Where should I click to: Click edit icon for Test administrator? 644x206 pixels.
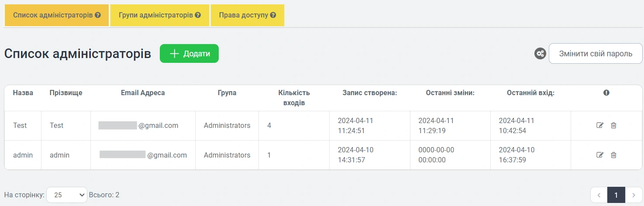coord(600,126)
